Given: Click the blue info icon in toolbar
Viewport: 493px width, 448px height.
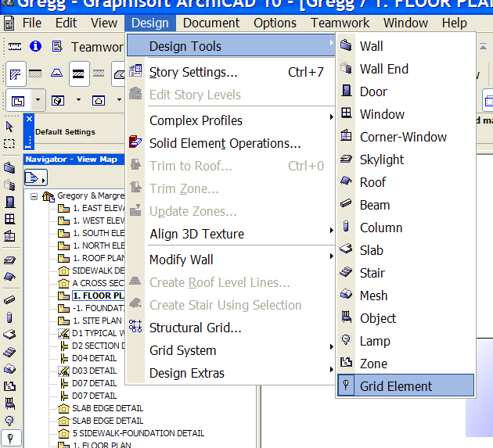Looking at the screenshot, I should 35,46.
